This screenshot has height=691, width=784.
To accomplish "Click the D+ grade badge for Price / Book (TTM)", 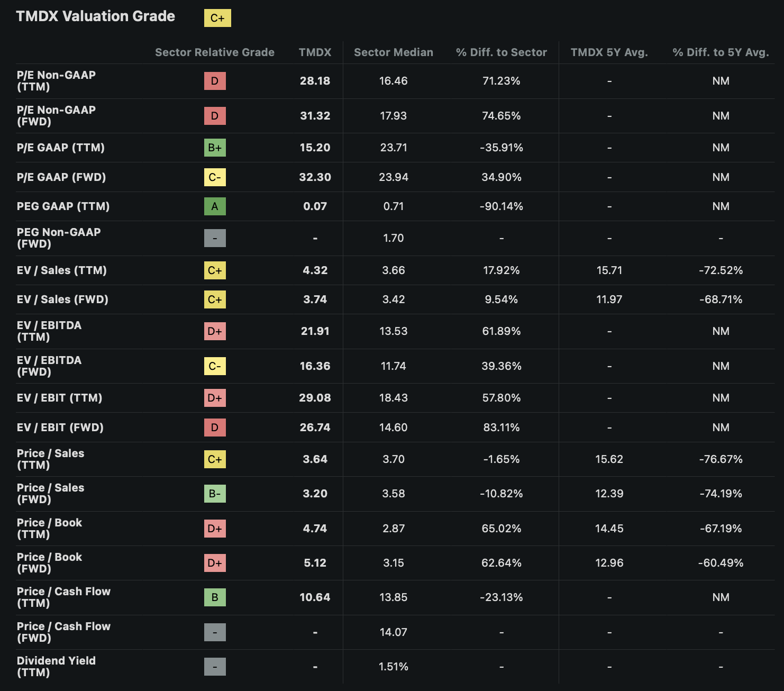I will click(x=215, y=529).
